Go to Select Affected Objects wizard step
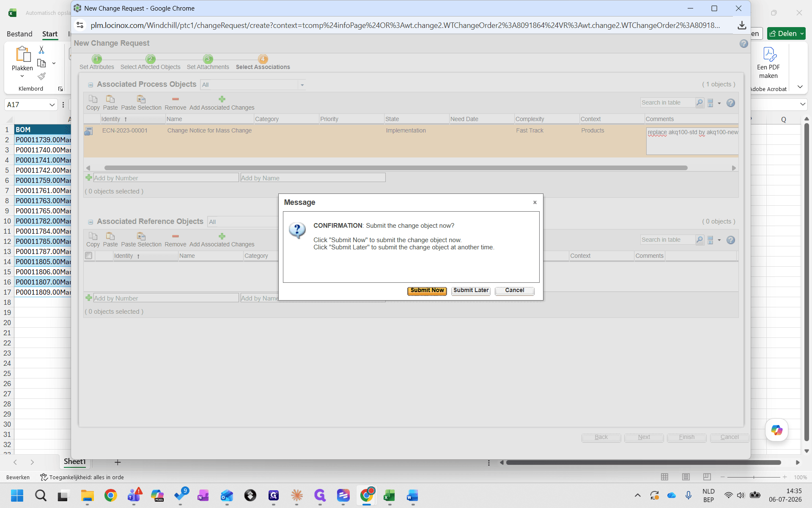 [150, 63]
